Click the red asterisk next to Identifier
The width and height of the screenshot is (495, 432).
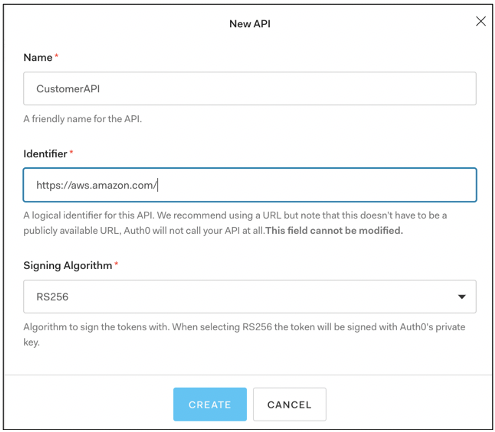pos(71,152)
